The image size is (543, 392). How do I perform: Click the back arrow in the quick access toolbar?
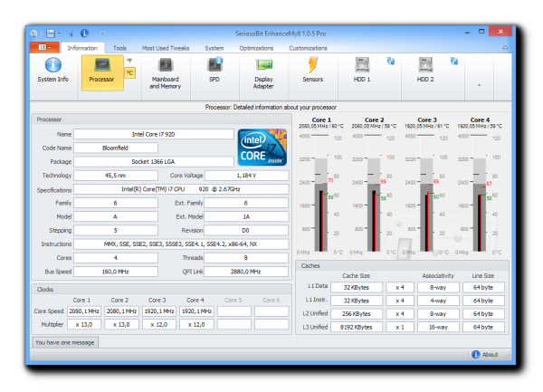tap(71, 33)
